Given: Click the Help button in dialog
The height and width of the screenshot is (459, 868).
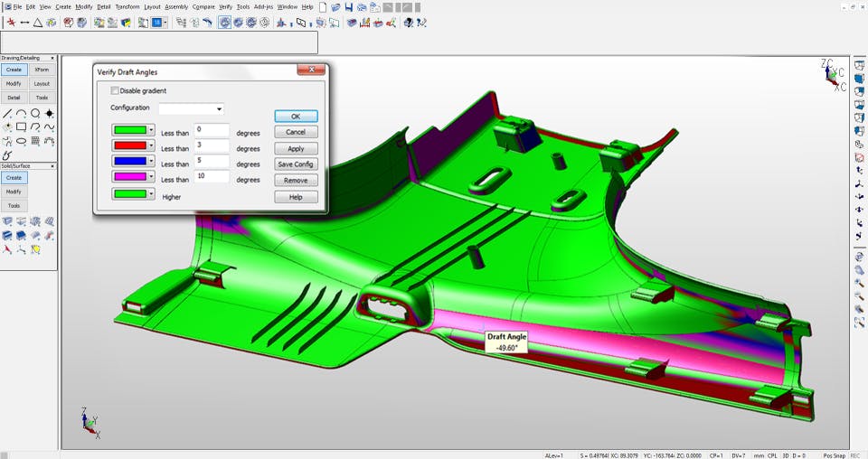Looking at the screenshot, I should coord(297,197).
